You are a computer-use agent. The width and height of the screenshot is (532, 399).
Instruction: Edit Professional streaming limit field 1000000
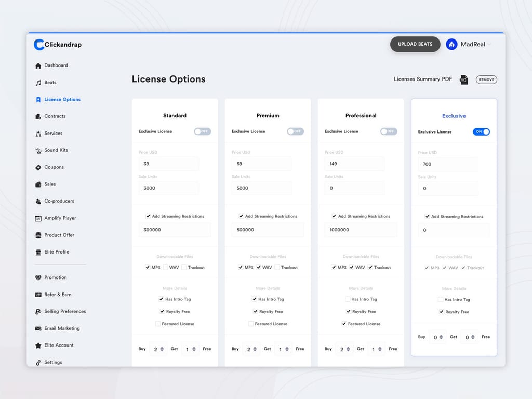pyautogui.click(x=361, y=230)
